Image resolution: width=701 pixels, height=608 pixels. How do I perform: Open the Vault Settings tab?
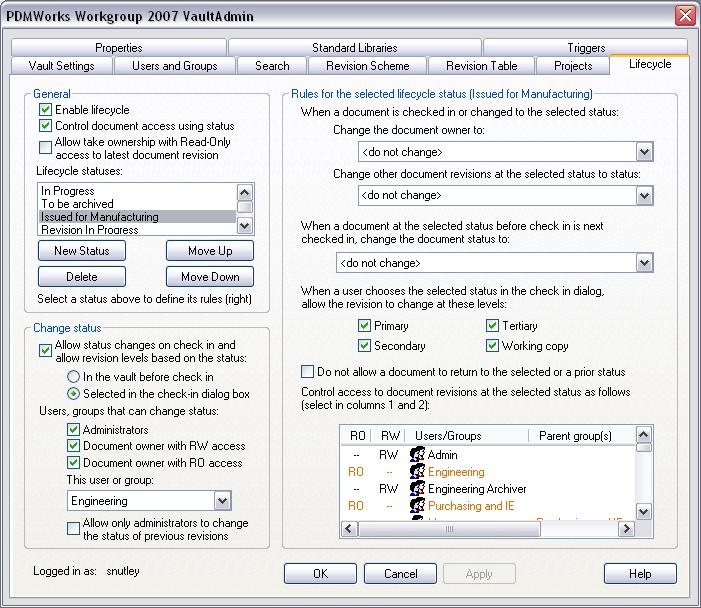point(62,66)
